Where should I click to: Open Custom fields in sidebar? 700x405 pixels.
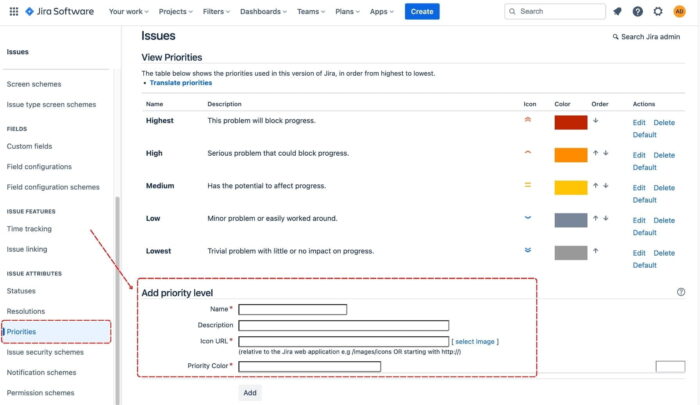(x=29, y=146)
